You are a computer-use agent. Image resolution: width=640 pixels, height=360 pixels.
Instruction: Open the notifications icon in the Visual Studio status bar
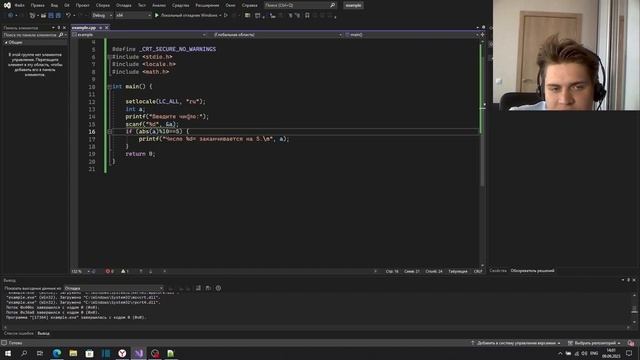631,343
